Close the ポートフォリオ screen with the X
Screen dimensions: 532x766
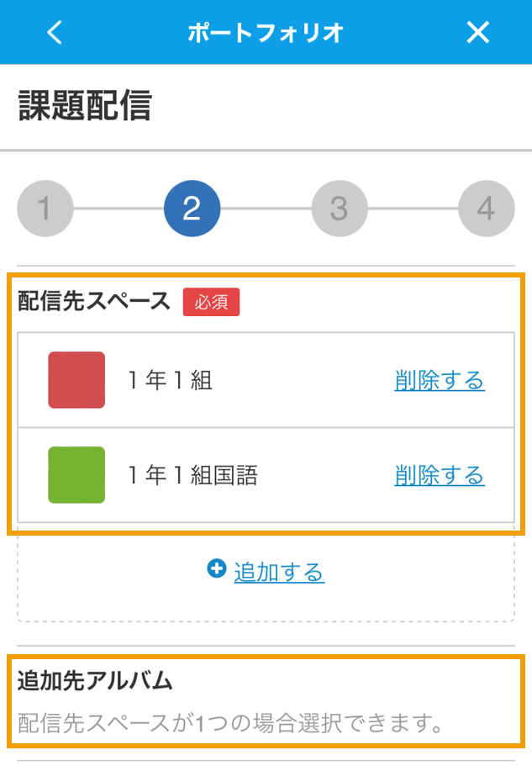pyautogui.click(x=477, y=32)
